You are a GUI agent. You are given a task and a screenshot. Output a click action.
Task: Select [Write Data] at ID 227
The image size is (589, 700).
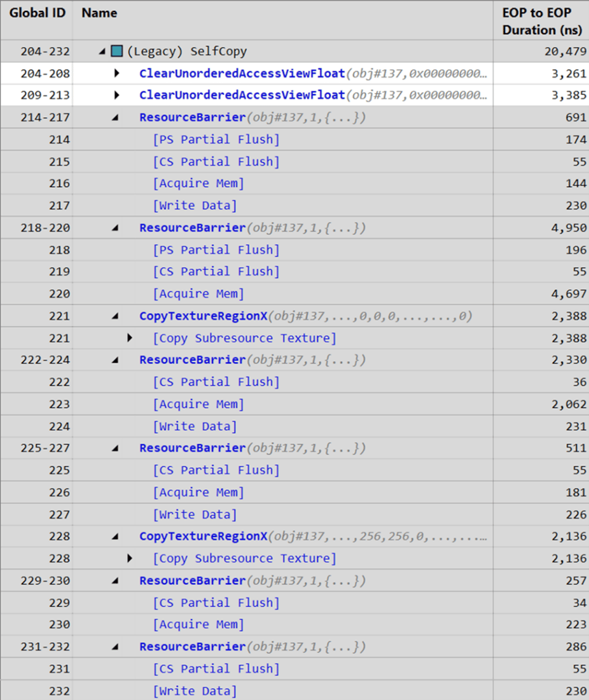195,514
